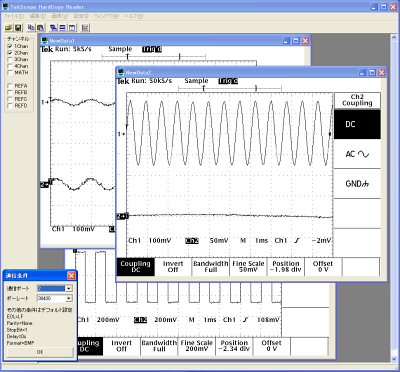Click 'AC' coupling option in NewData2
This screenshot has height=372, width=400.
357,154
